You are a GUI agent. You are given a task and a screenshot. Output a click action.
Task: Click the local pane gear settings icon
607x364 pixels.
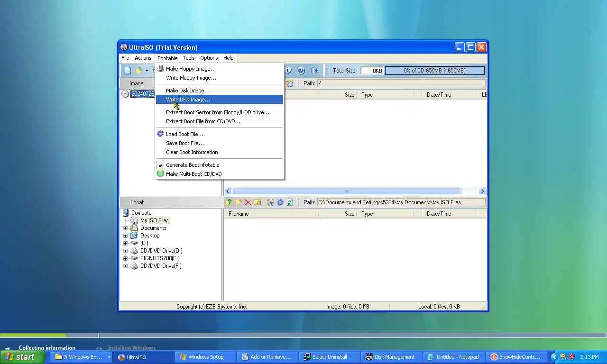(280, 202)
